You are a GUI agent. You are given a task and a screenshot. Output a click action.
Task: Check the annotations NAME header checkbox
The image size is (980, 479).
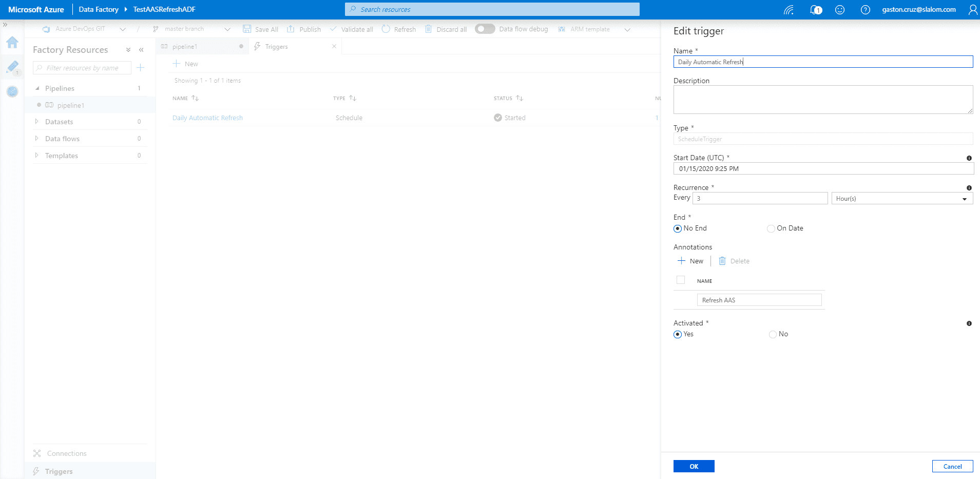[x=681, y=280]
